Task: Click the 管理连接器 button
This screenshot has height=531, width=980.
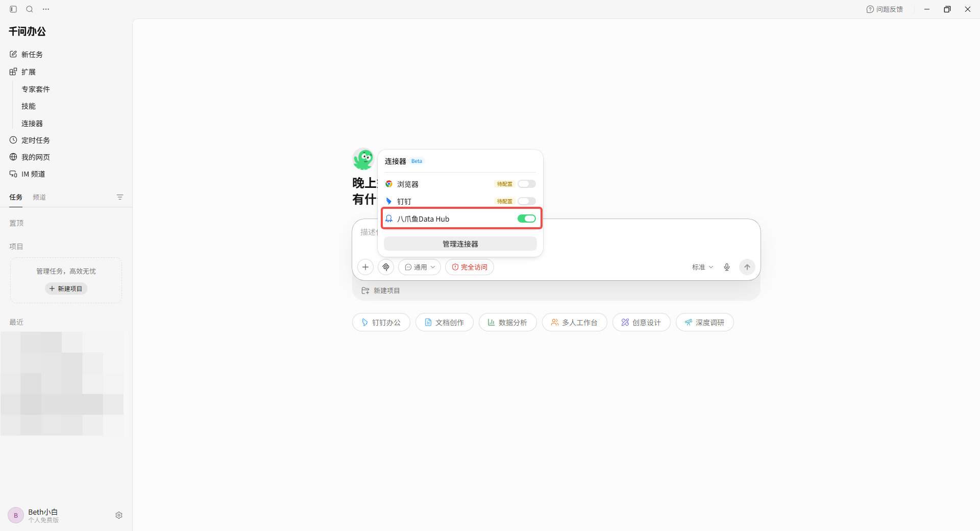Action: [x=460, y=244]
